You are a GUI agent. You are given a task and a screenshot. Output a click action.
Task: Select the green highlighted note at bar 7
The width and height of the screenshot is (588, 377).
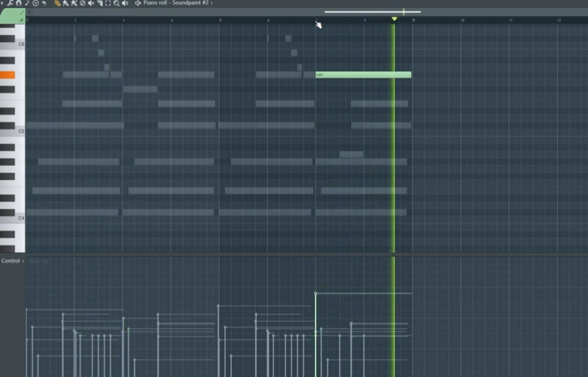coord(363,75)
